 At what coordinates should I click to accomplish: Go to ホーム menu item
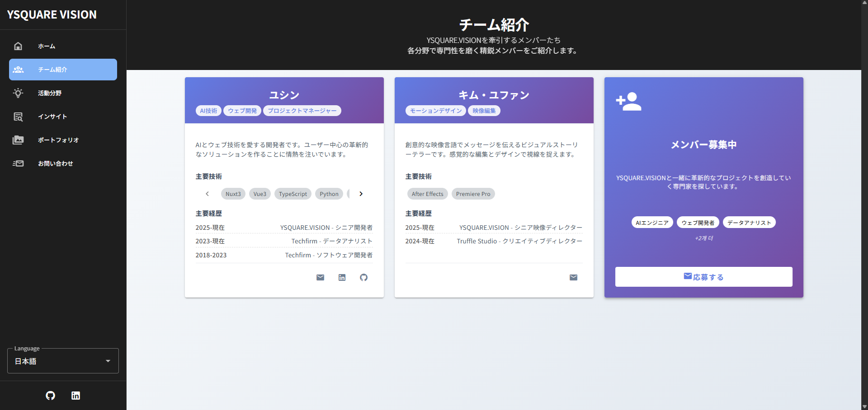(63, 46)
